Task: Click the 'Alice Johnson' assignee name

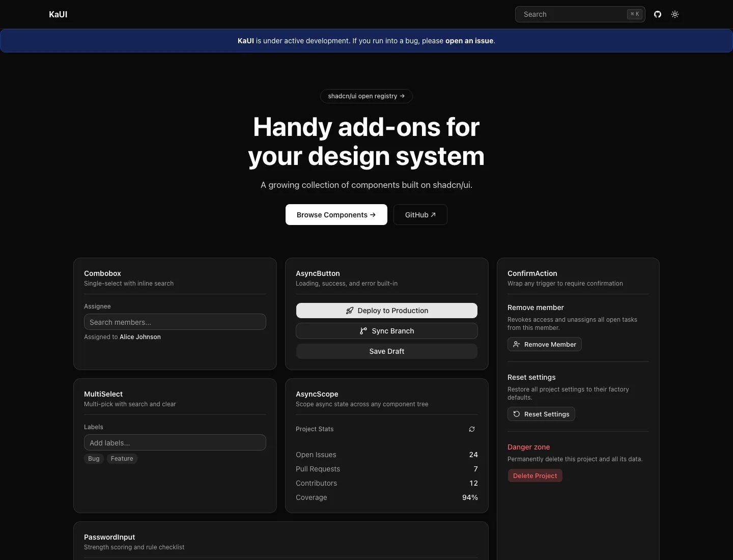Action: [140, 337]
